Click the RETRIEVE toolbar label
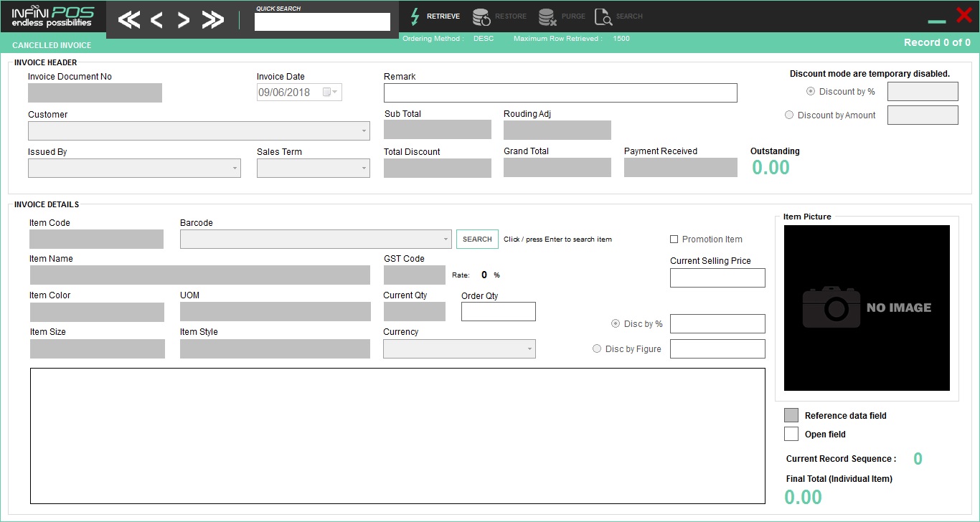The height and width of the screenshot is (522, 980). (443, 16)
